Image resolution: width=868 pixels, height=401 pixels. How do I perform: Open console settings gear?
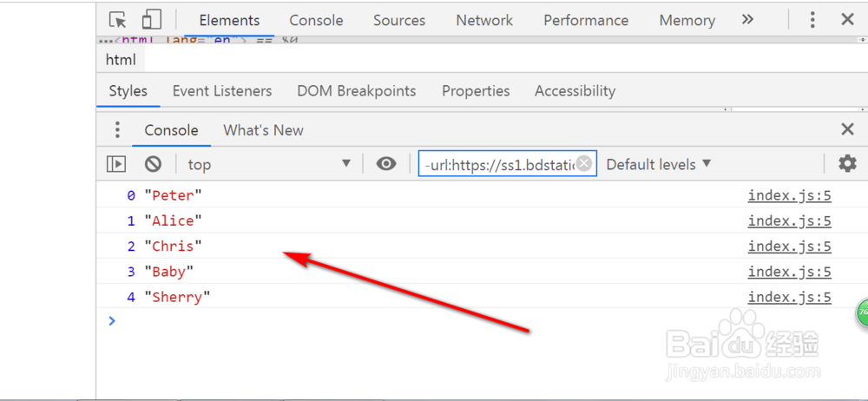pyautogui.click(x=847, y=163)
